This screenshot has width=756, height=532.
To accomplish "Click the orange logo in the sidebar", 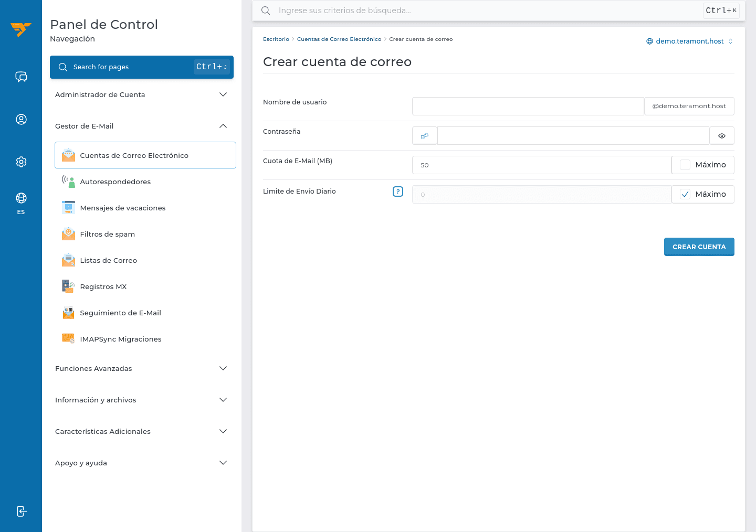I will point(21,29).
